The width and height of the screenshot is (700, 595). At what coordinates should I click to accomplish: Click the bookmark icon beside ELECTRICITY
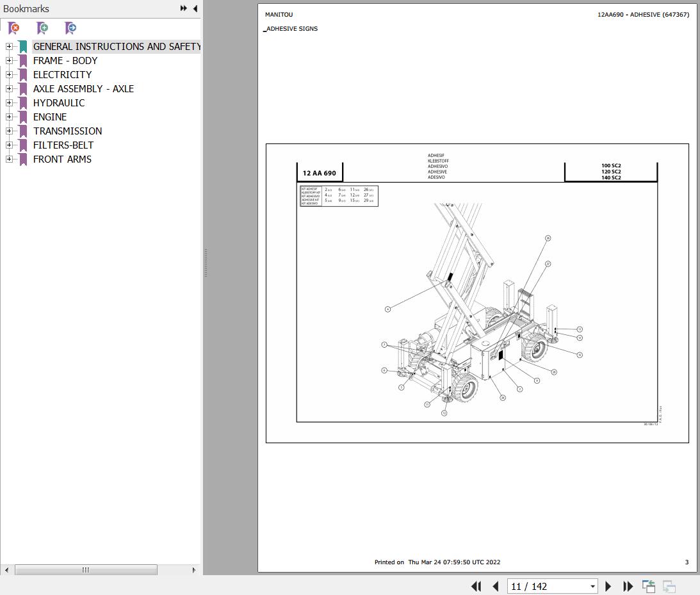(23, 74)
